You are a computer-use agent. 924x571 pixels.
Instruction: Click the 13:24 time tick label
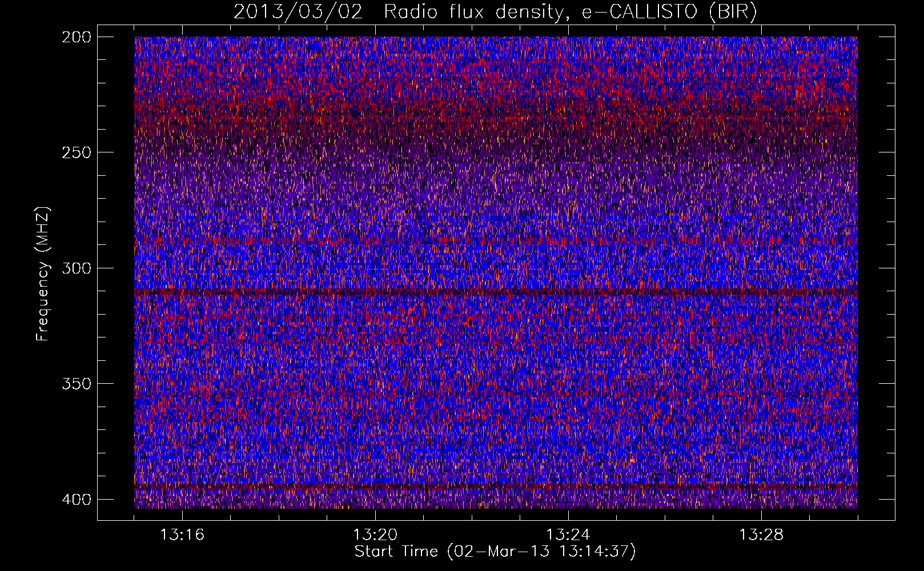tap(568, 535)
